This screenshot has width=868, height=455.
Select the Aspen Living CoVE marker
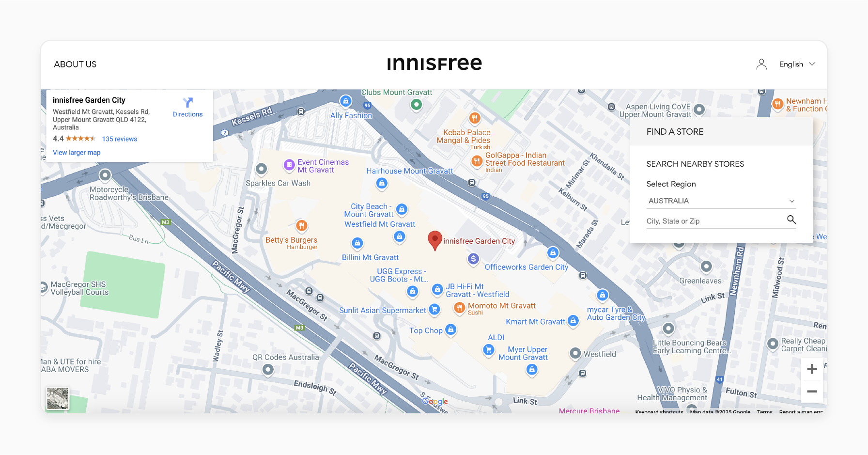pos(699,110)
